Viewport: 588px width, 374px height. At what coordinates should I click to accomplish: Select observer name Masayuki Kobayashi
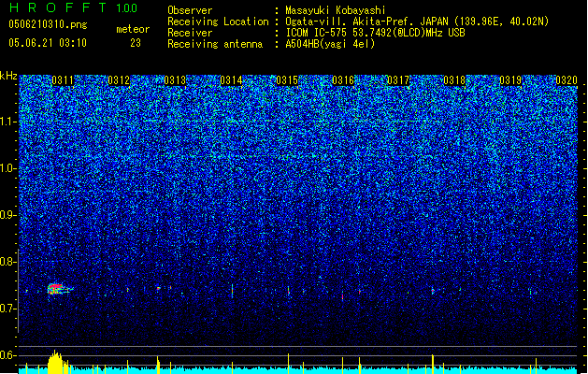[x=336, y=10]
